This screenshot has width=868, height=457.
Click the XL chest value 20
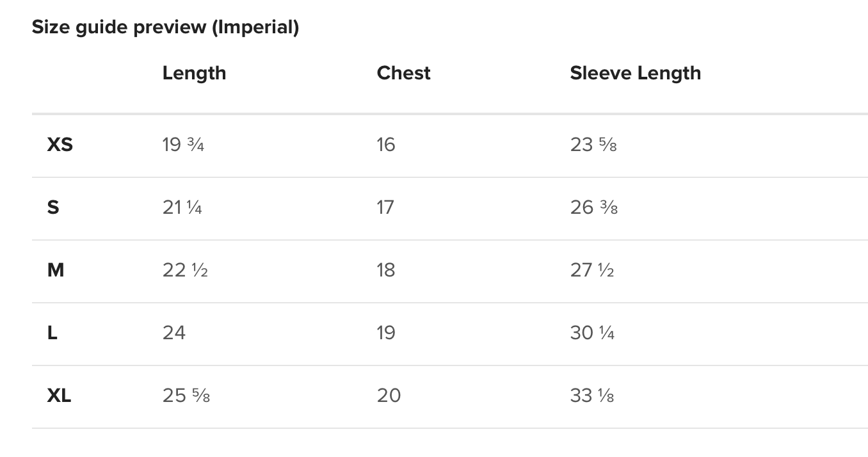389,396
